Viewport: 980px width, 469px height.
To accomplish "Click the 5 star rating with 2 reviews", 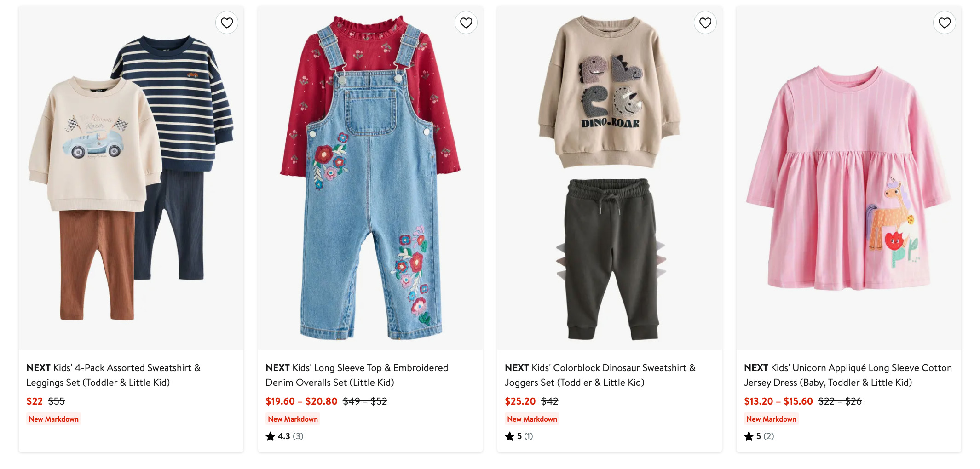I will pos(759,436).
